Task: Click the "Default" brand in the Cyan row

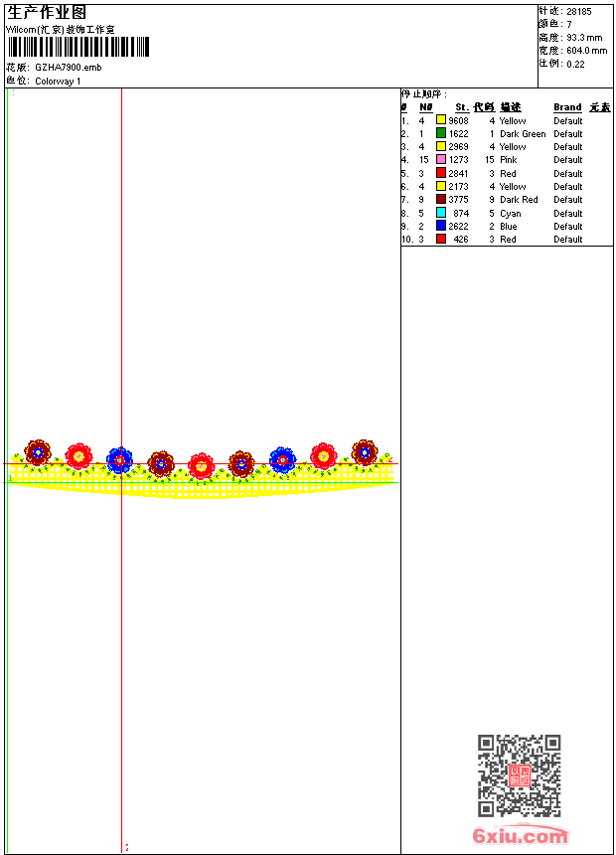Action: coord(567,213)
